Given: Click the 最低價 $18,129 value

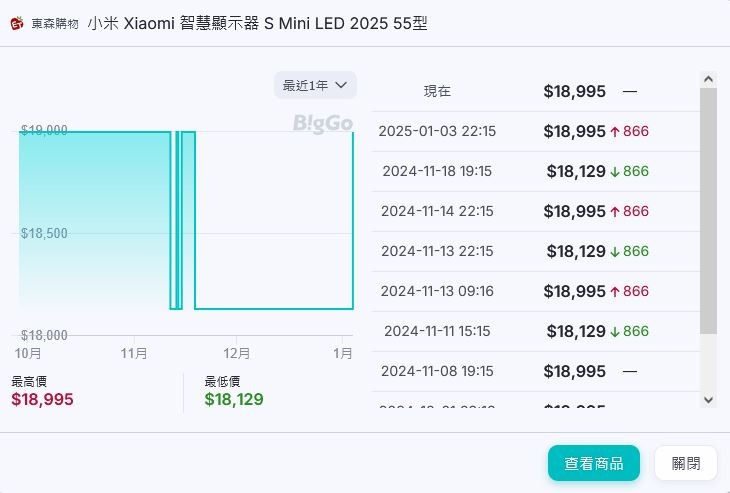Looking at the screenshot, I should [x=234, y=399].
